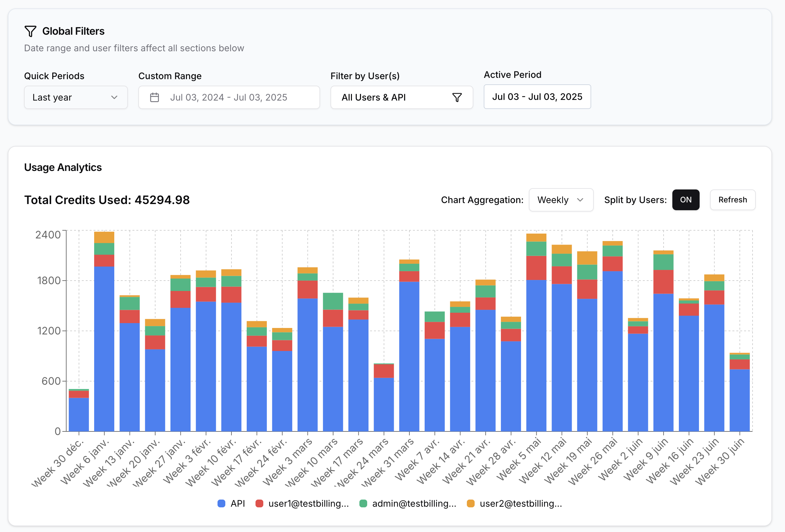The height and width of the screenshot is (532, 785).
Task: Click the calendar icon in Custom Range
Action: coord(154,97)
